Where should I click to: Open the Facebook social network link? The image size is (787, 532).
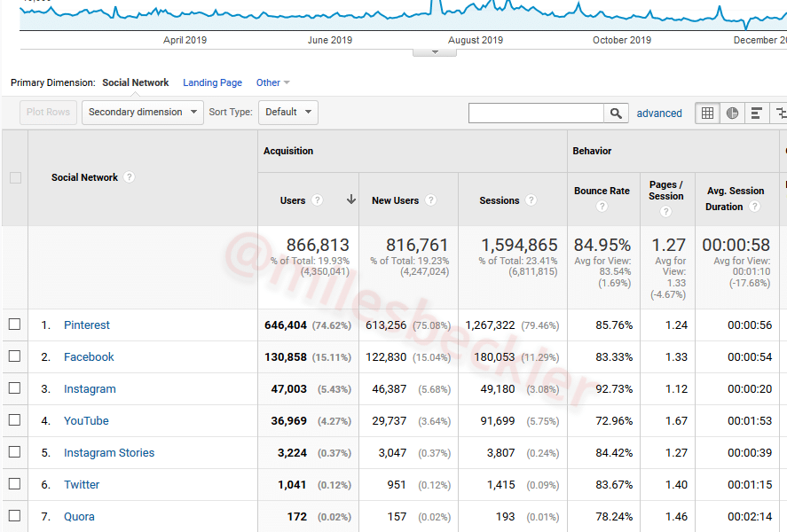(89, 357)
